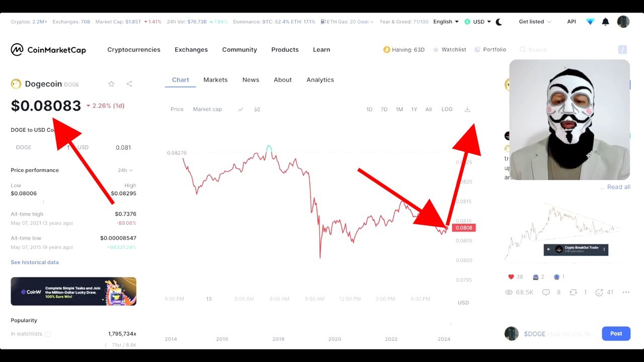Toggle dark mode moon icon
The image size is (644, 362).
point(499,22)
